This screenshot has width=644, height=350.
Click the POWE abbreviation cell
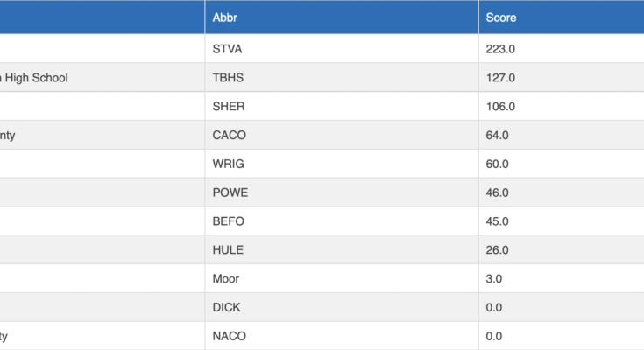[230, 192]
